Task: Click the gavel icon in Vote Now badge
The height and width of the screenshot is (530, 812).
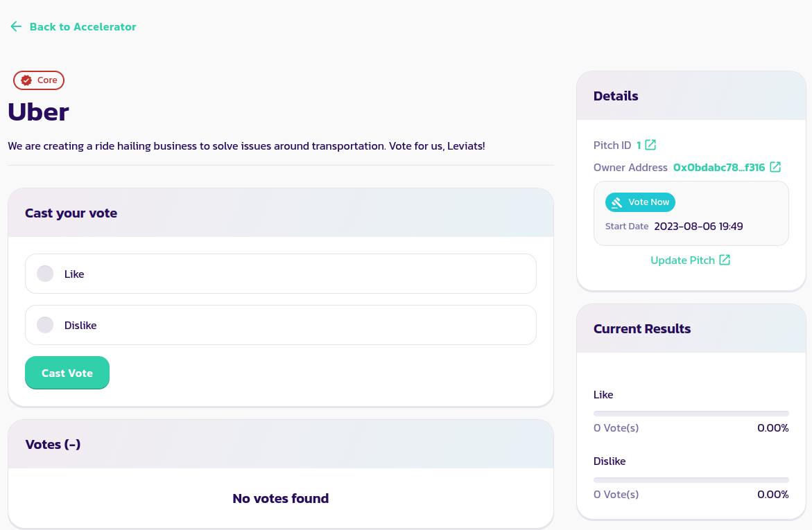Action: tap(616, 202)
